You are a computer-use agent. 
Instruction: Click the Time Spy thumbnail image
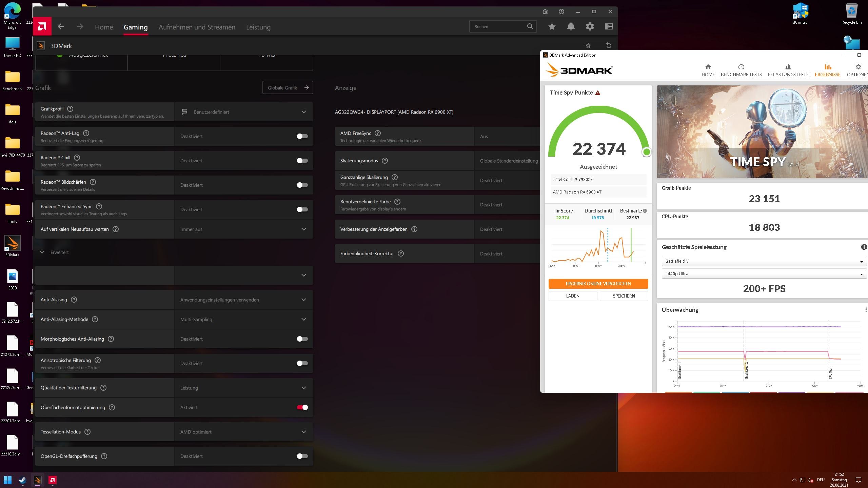762,132
